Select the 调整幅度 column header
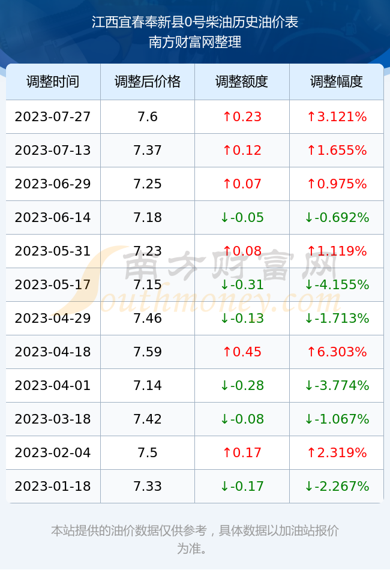390x588 pixels. click(337, 82)
